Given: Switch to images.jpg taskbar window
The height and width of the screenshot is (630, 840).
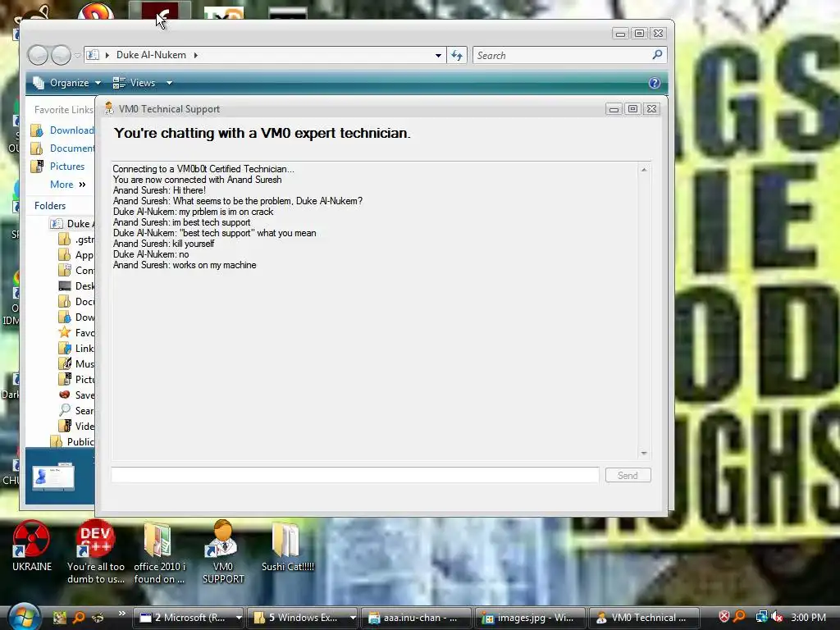Looking at the screenshot, I should pyautogui.click(x=530, y=618).
